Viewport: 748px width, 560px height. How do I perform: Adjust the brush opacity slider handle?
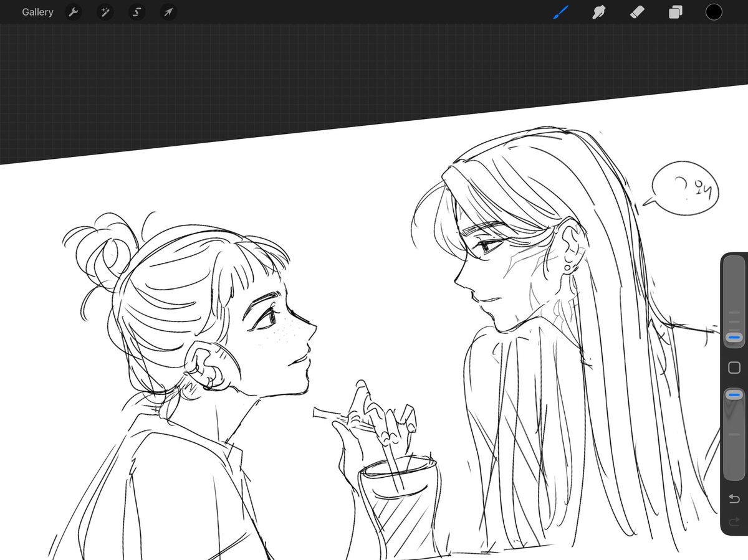(734, 395)
